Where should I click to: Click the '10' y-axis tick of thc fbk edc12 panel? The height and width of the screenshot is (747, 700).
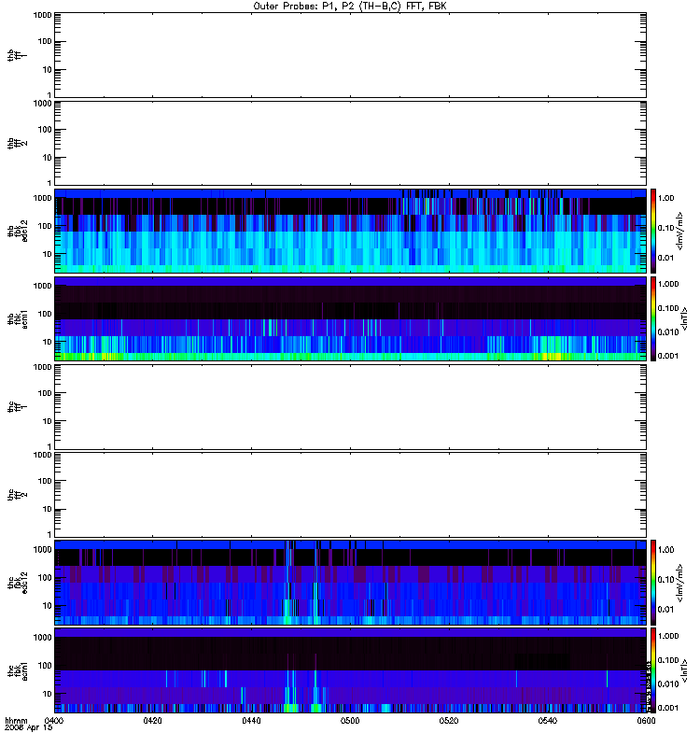pos(48,606)
